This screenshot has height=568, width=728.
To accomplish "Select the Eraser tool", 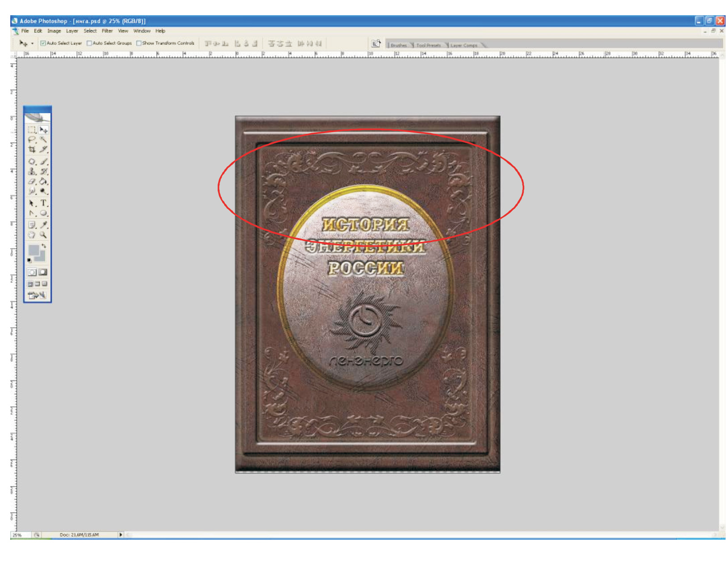I will (x=32, y=182).
